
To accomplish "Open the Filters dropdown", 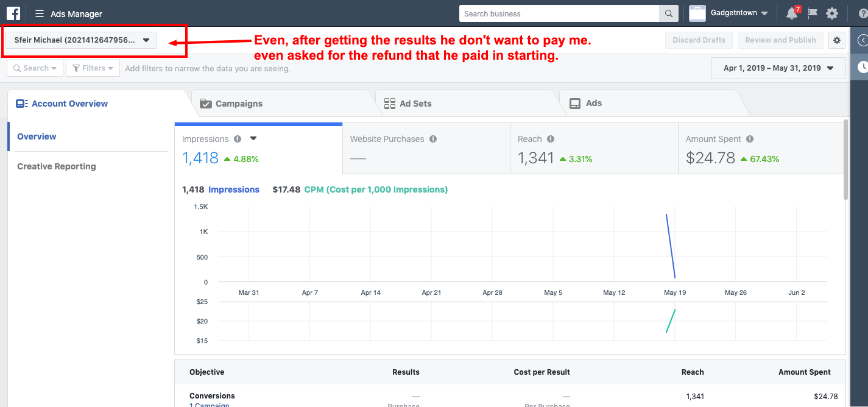I will tap(93, 68).
